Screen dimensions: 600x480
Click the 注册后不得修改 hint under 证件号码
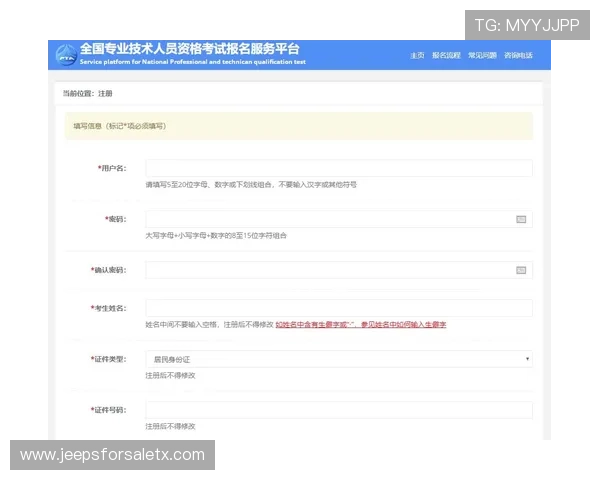(170, 426)
